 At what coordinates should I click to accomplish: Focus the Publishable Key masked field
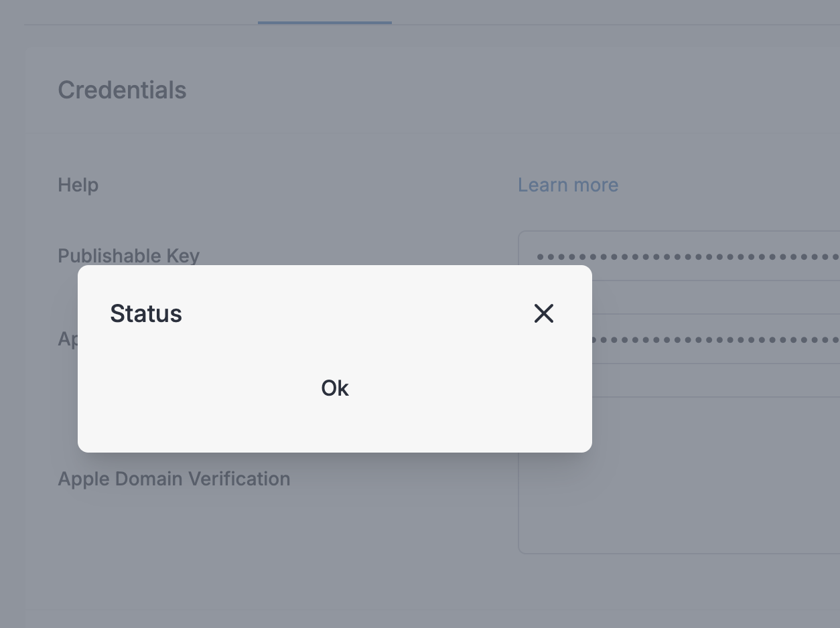click(x=679, y=256)
